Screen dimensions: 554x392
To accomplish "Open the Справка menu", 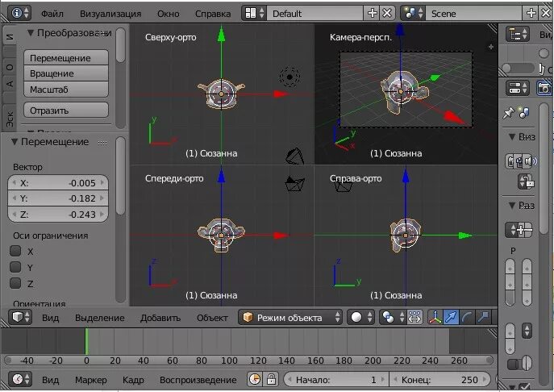I will pos(213,14).
